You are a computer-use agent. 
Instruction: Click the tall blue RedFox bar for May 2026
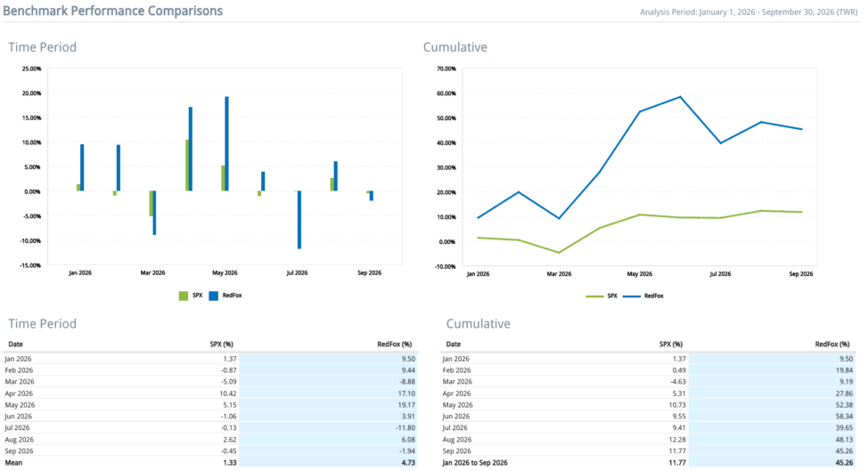(x=226, y=143)
